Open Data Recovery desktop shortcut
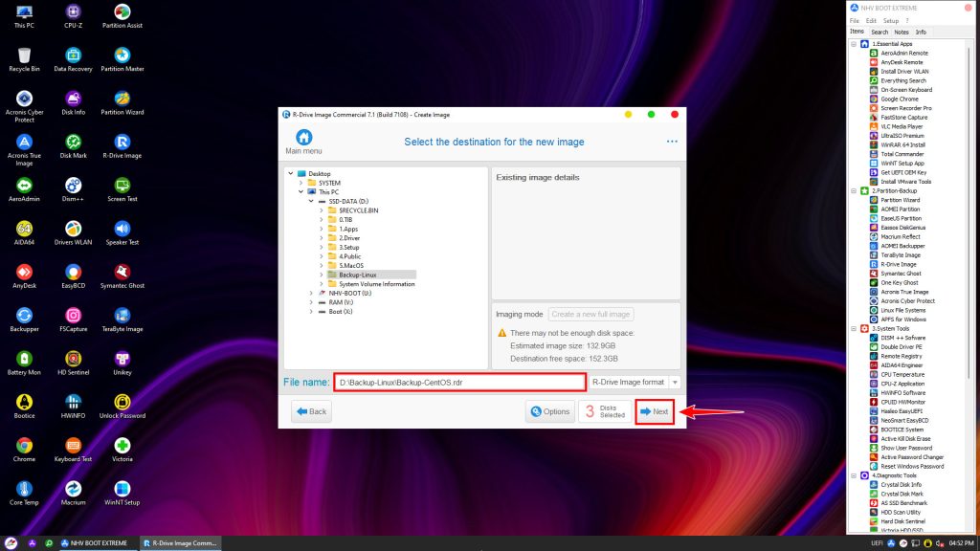The image size is (980, 551). click(x=73, y=60)
